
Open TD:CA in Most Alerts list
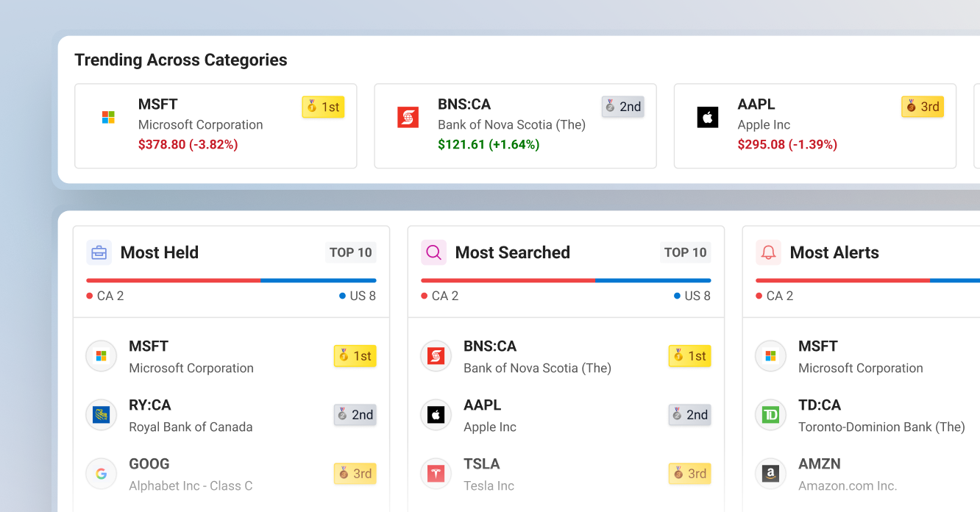click(x=820, y=405)
